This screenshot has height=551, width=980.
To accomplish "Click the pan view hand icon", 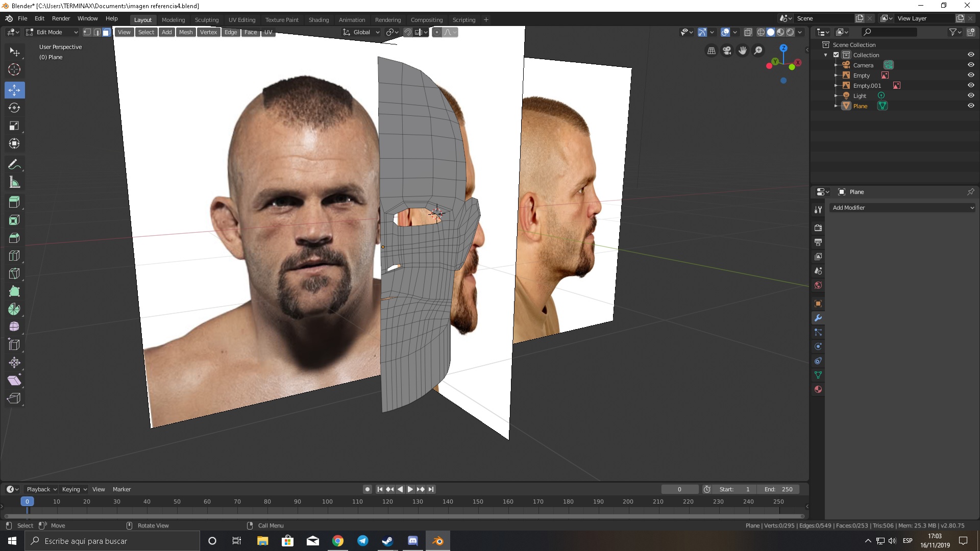I will 743,51.
